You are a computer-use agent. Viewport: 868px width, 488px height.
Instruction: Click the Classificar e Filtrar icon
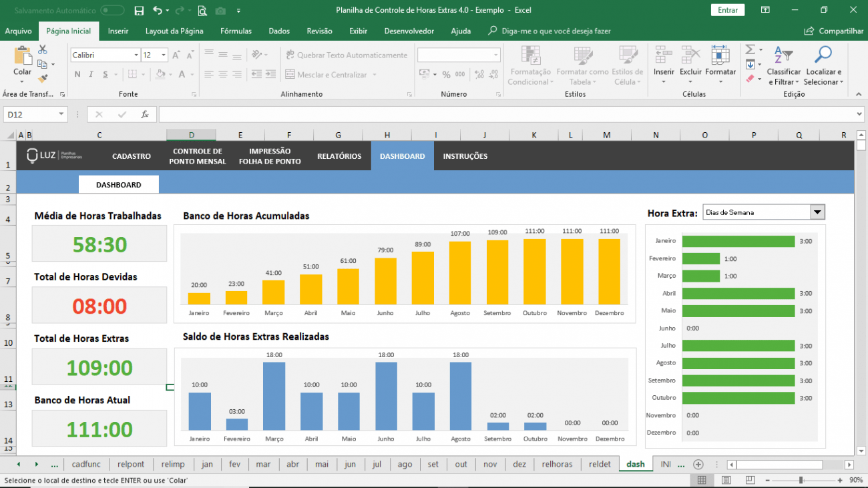[x=783, y=55]
